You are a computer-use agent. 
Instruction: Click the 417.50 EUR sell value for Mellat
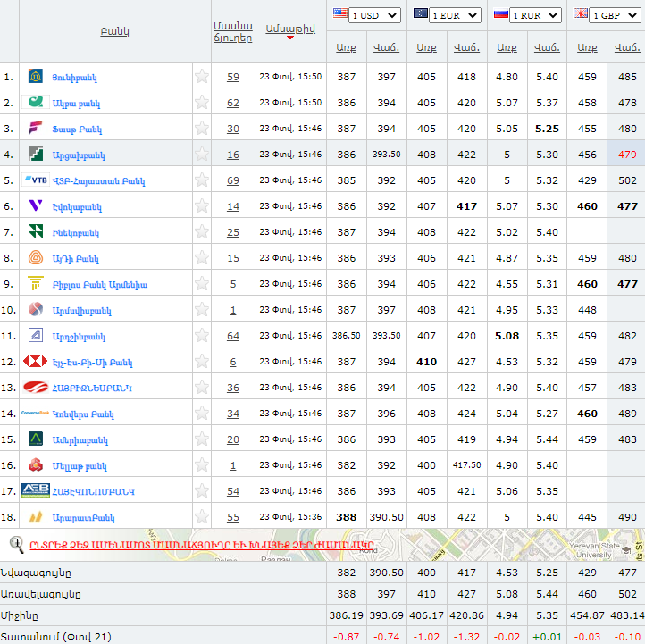466,465
